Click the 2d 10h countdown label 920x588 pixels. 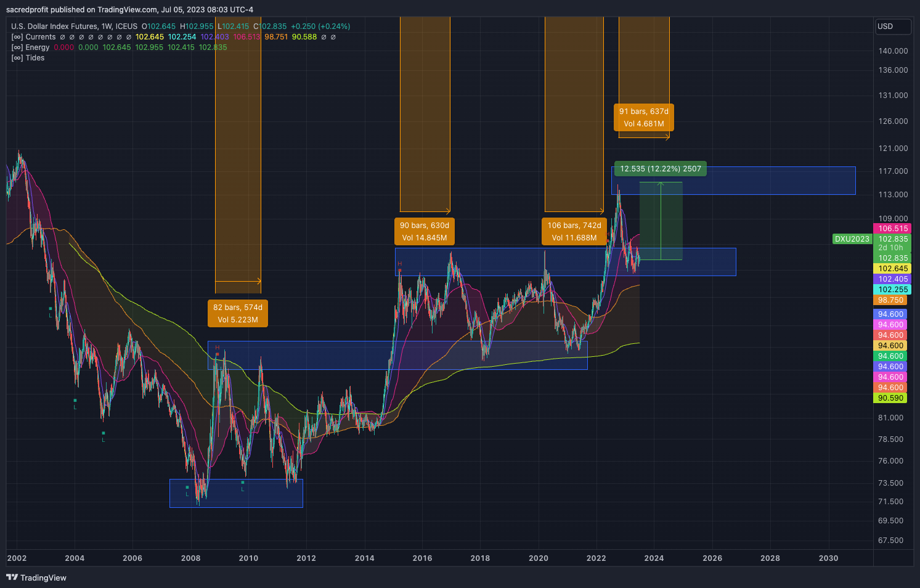(x=890, y=248)
